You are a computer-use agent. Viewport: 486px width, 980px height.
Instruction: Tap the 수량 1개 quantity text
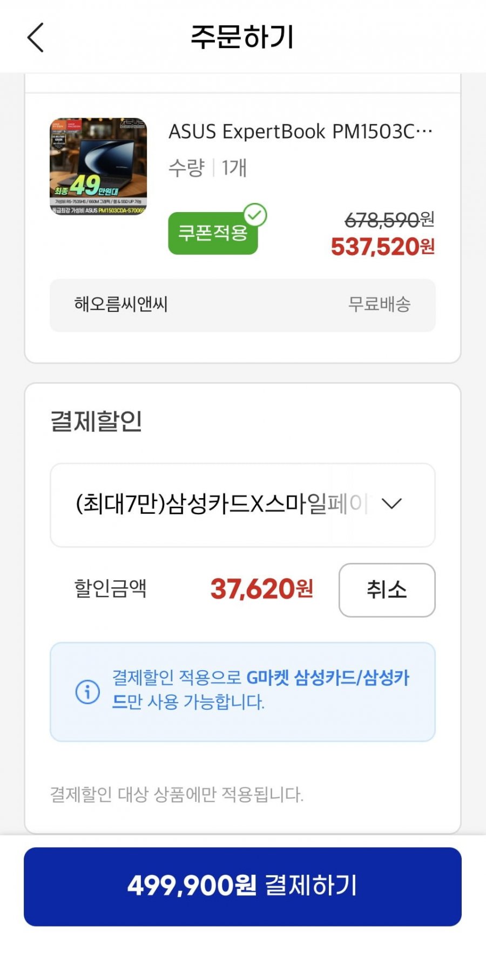208,168
